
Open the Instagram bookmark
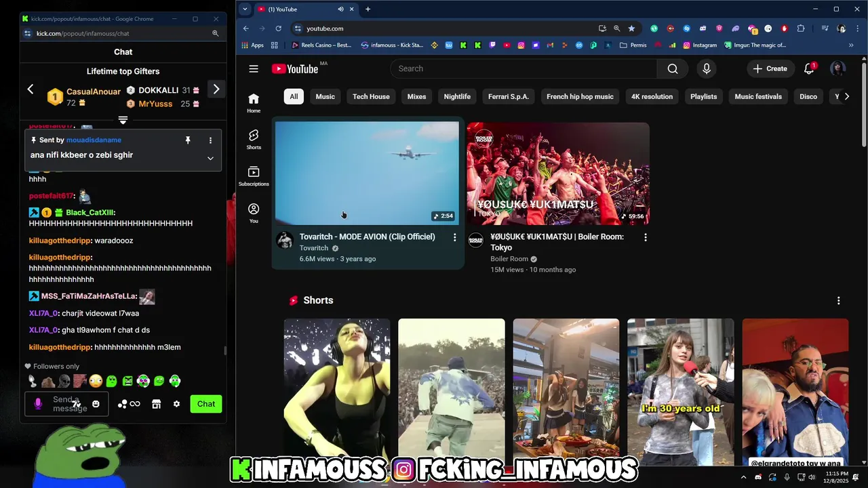pos(700,45)
